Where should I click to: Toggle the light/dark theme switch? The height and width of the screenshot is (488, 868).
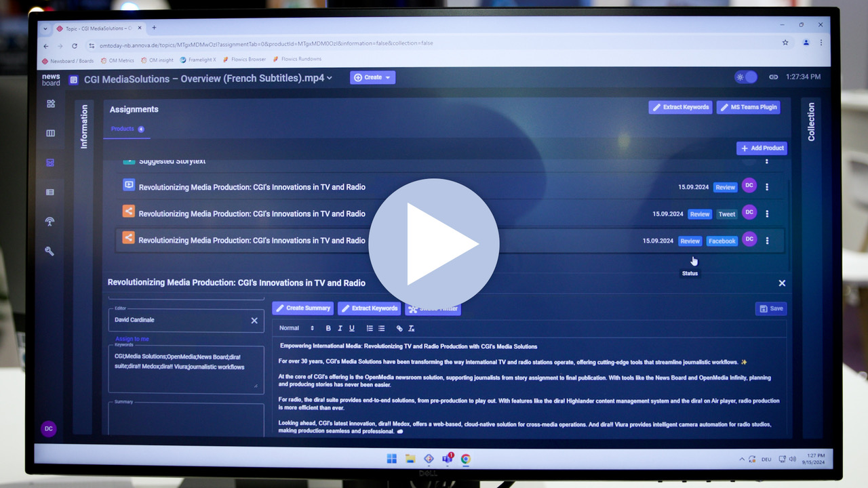click(746, 77)
